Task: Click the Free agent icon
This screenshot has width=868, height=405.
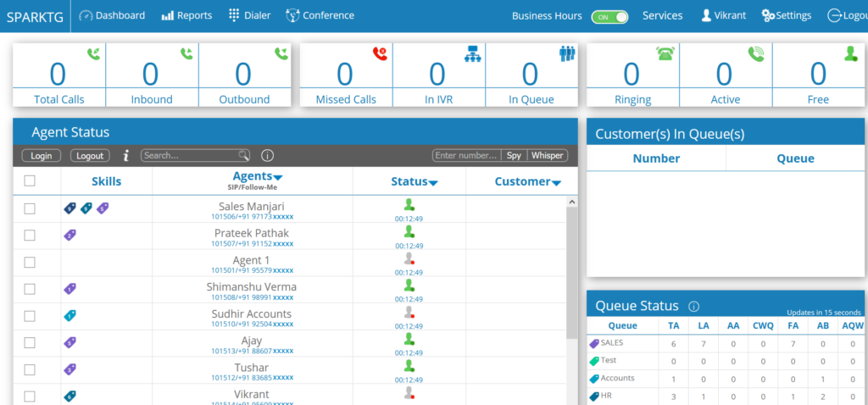Action: tap(851, 53)
